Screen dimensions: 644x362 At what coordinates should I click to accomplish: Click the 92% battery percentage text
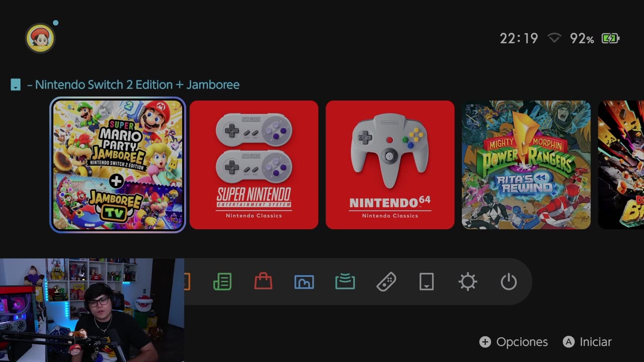(582, 38)
